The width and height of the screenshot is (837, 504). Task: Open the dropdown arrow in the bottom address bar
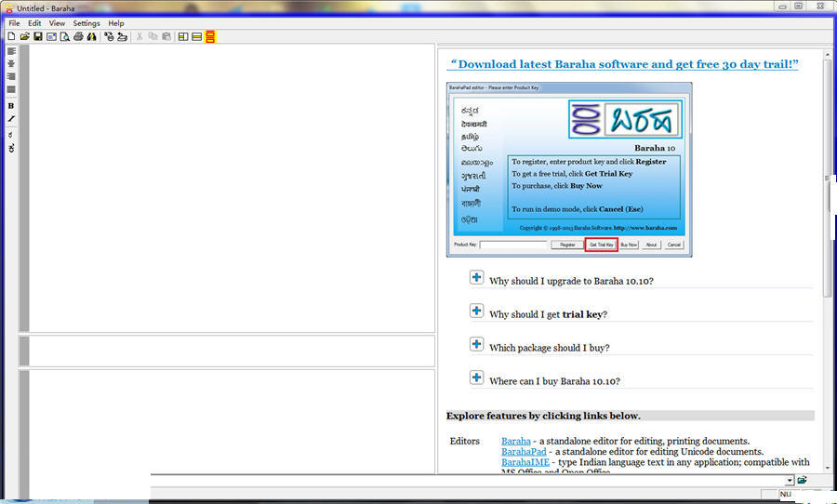[x=790, y=480]
